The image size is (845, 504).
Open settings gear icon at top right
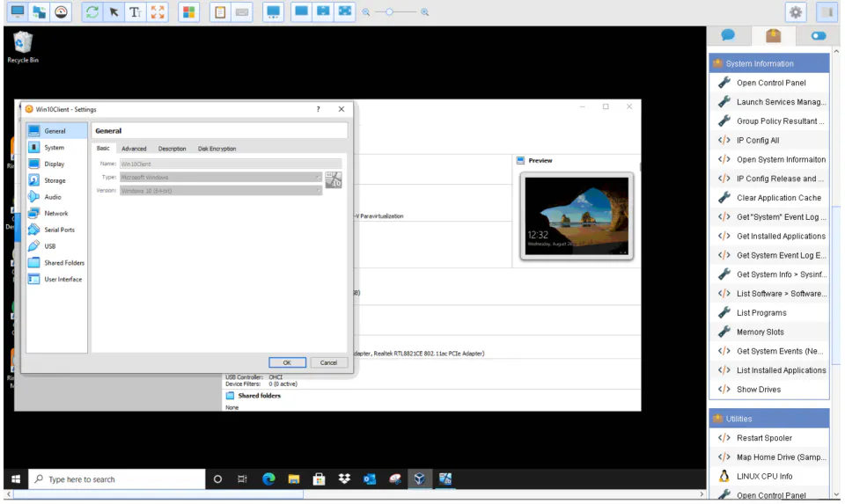[796, 11]
